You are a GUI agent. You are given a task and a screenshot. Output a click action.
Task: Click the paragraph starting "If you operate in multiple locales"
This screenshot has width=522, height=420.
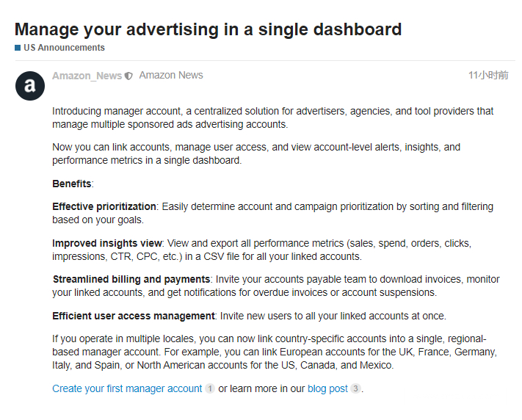pyautogui.click(x=275, y=352)
